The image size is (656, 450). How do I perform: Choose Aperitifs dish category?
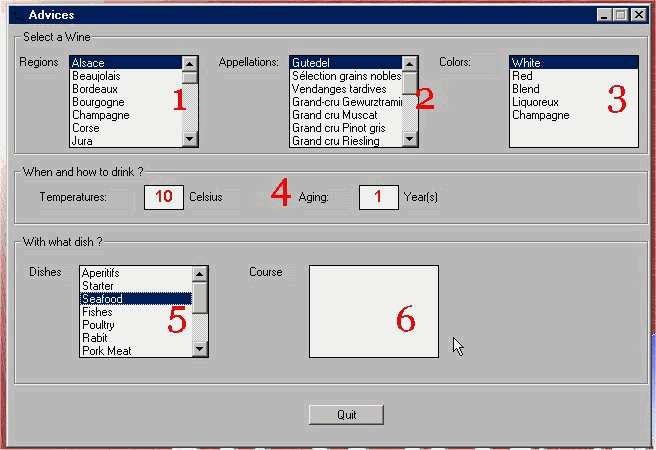point(100,273)
